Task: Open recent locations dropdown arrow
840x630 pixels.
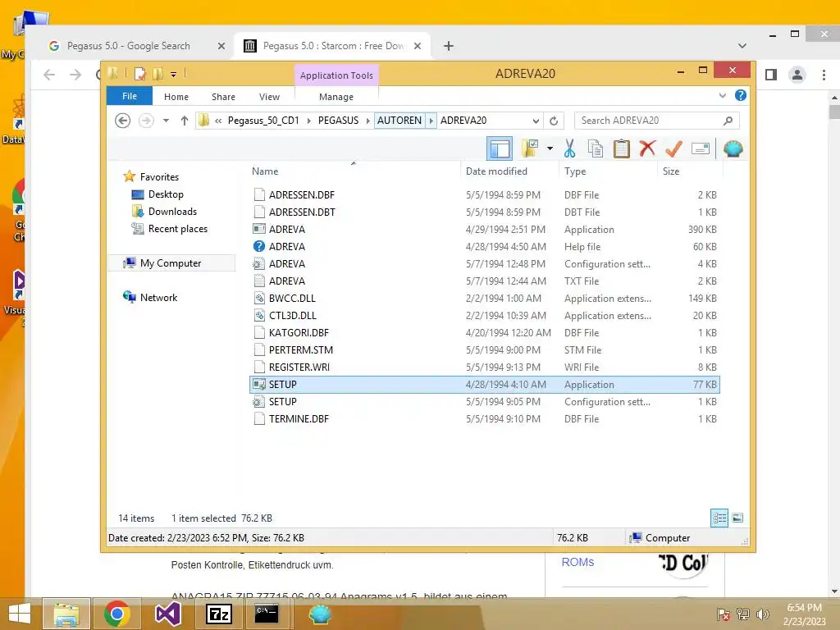Action: click(x=166, y=121)
